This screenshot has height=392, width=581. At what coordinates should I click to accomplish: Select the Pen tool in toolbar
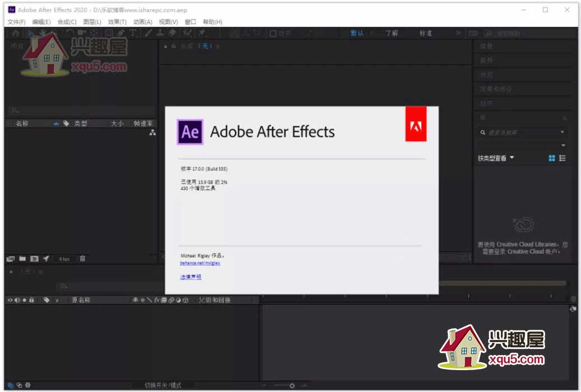121,33
